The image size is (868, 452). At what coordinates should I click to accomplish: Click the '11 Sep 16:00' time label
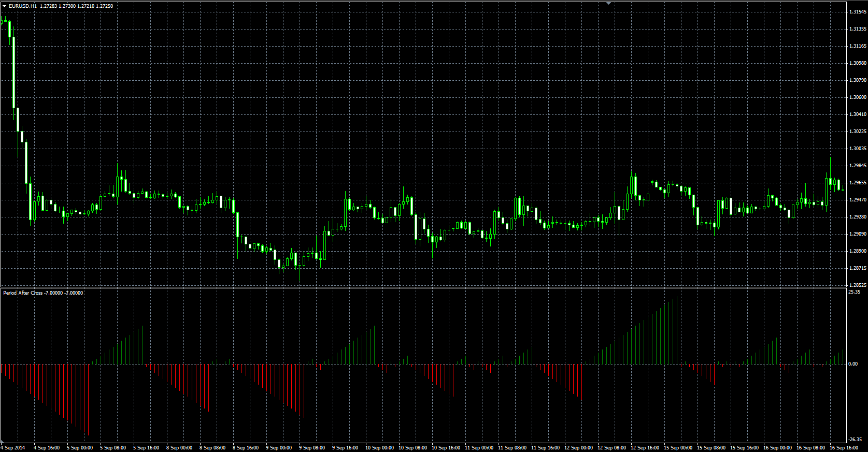point(545,448)
